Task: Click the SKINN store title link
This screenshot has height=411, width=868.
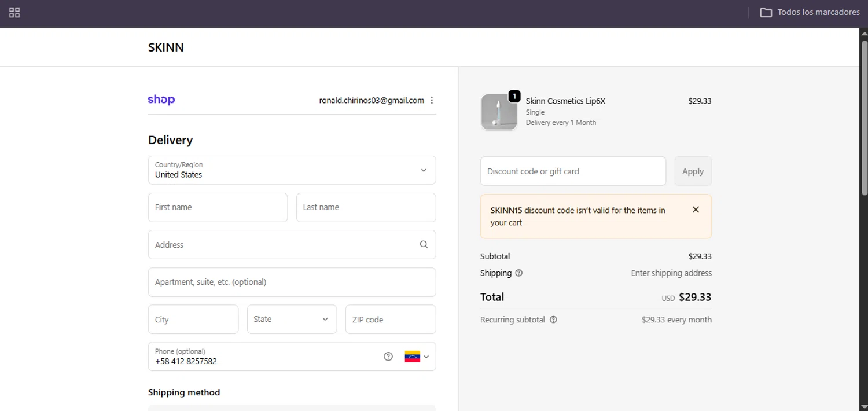Action: tap(166, 47)
